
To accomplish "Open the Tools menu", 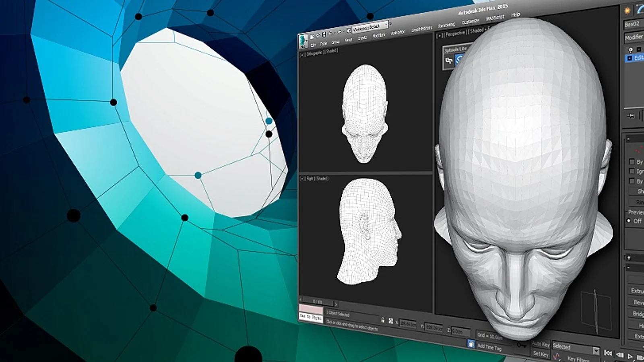I will [324, 43].
